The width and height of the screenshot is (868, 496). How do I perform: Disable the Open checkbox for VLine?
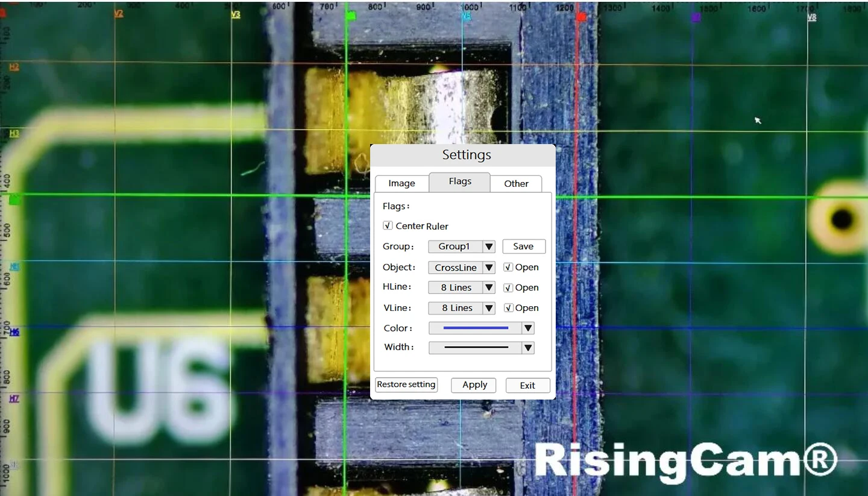508,308
